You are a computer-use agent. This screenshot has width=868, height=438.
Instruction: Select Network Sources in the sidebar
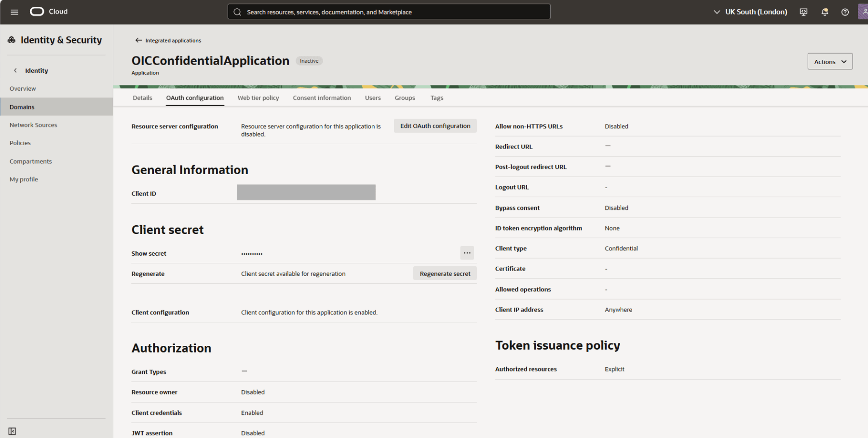click(33, 125)
